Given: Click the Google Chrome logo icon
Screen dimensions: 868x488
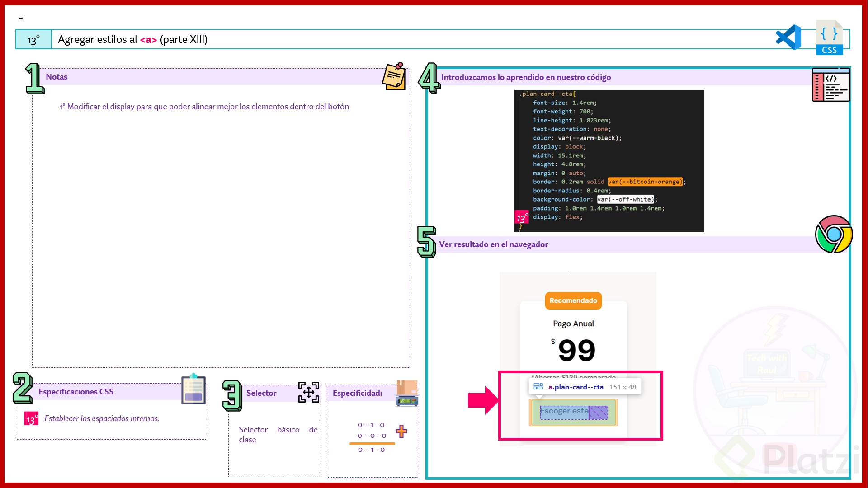Looking at the screenshot, I should [x=834, y=234].
